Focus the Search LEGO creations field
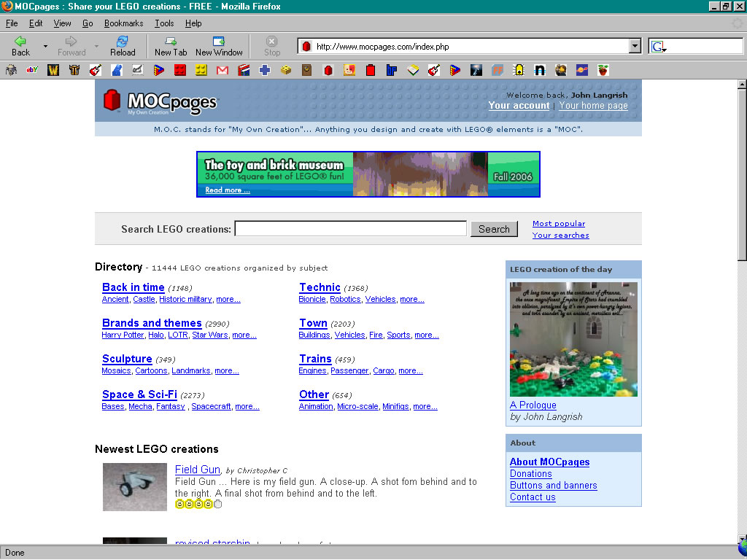 pyautogui.click(x=351, y=228)
